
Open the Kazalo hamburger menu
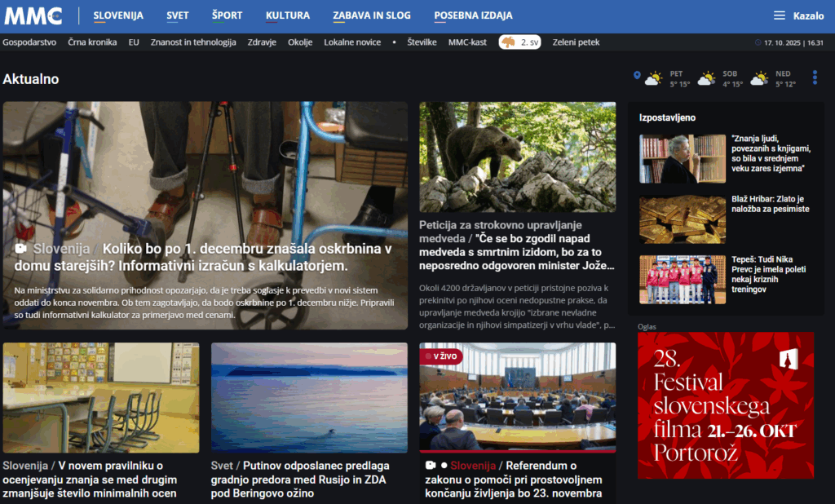(x=798, y=15)
